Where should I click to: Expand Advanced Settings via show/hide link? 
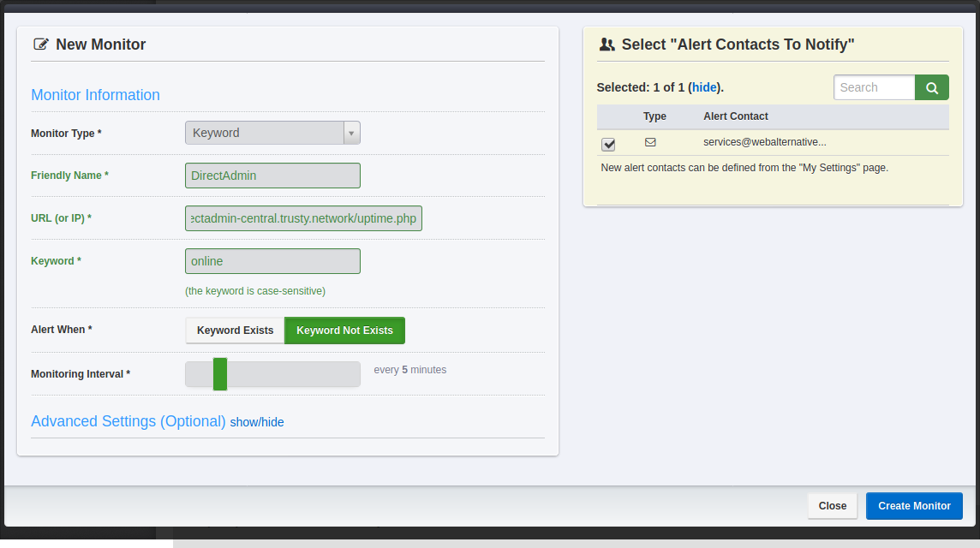pyautogui.click(x=257, y=422)
